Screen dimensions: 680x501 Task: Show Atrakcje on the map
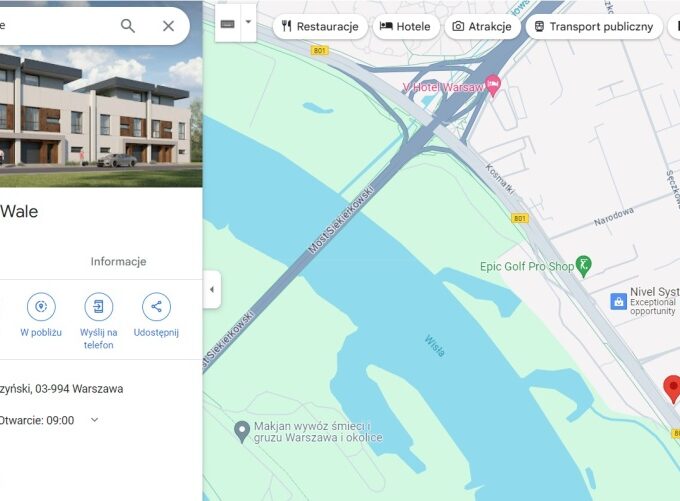coord(482,27)
